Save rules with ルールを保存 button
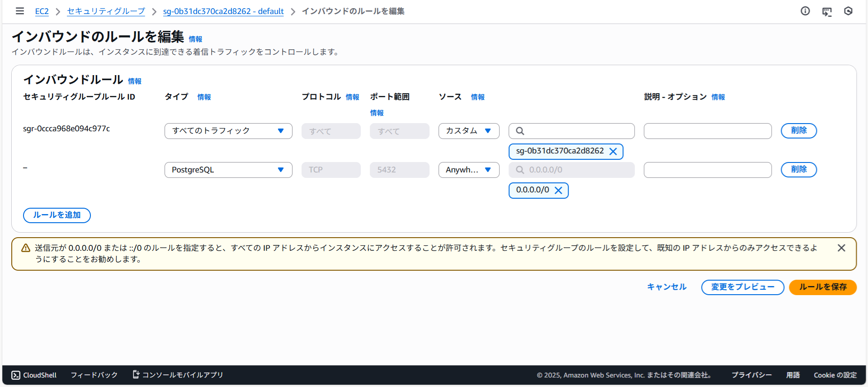This screenshot has height=387, width=868. coord(822,287)
